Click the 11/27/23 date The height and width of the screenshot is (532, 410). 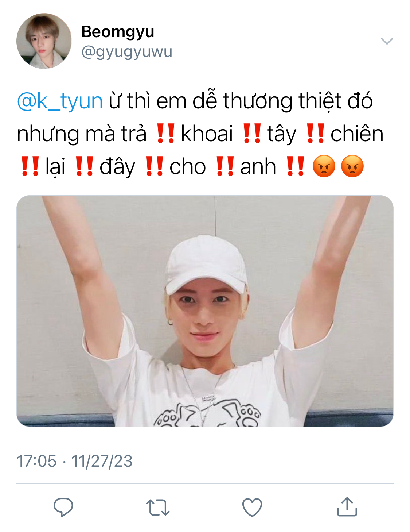click(x=102, y=461)
